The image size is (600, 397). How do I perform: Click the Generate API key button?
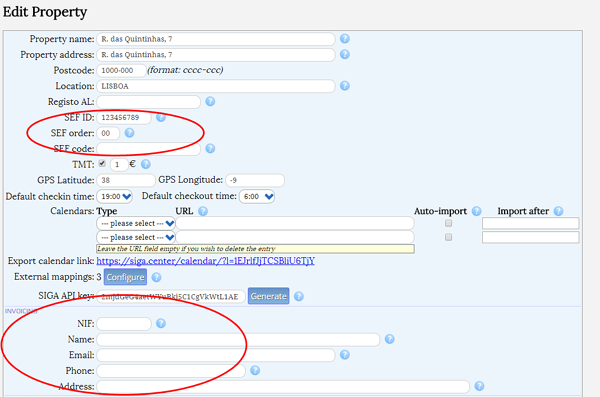tap(269, 296)
